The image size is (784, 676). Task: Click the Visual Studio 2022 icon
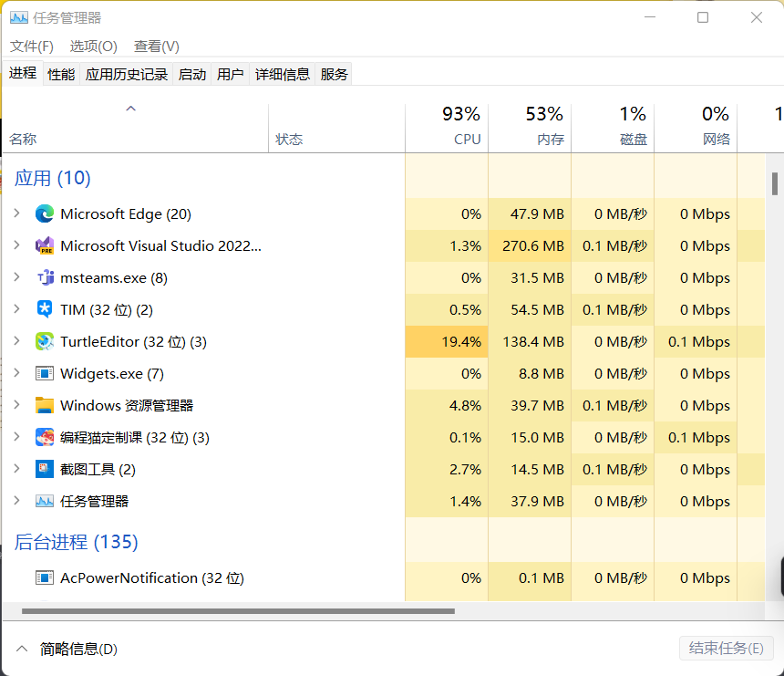[x=45, y=245]
